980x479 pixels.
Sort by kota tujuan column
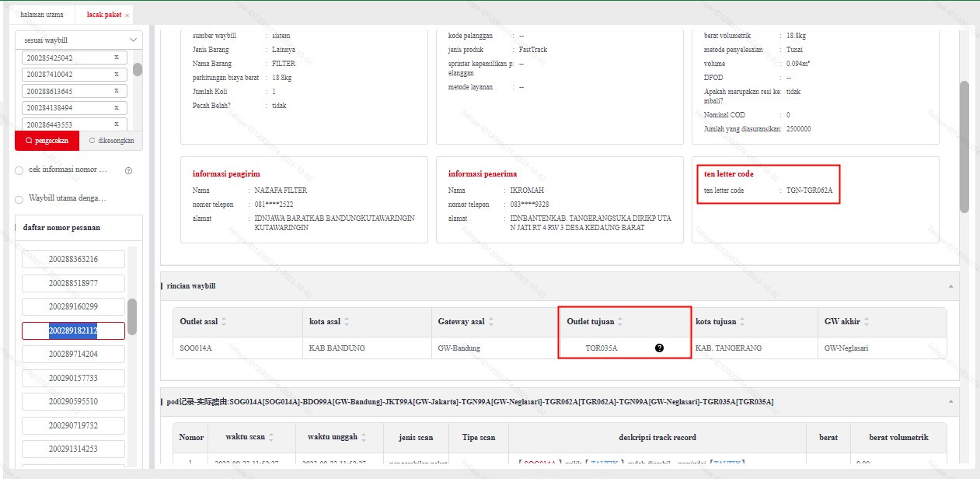[741, 322]
